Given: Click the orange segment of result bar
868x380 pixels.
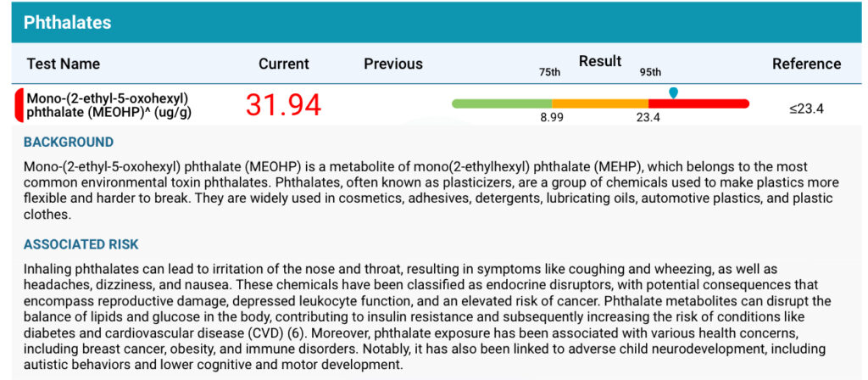Looking at the screenshot, I should point(600,103).
